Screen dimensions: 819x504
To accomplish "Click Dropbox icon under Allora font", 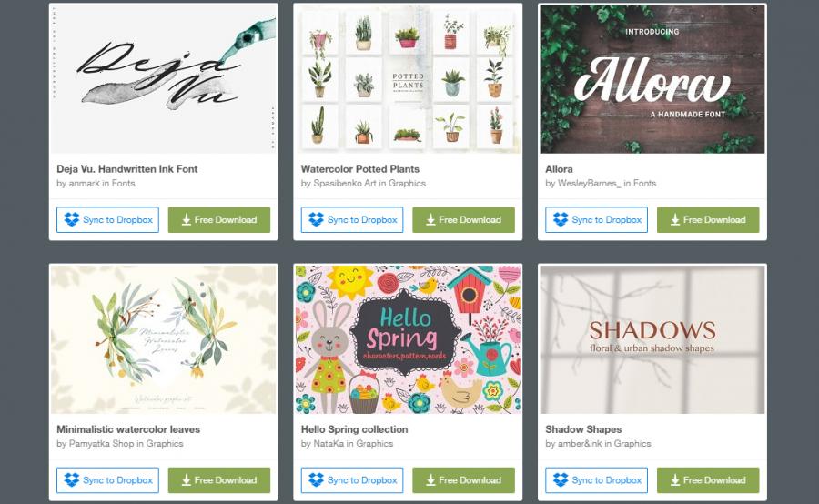I will tap(561, 220).
